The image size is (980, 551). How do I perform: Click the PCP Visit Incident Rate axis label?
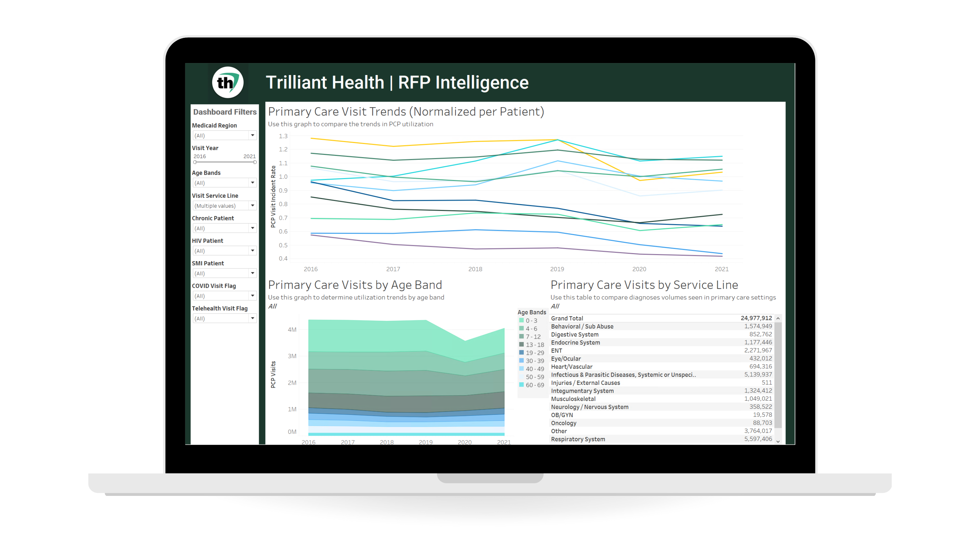click(273, 197)
